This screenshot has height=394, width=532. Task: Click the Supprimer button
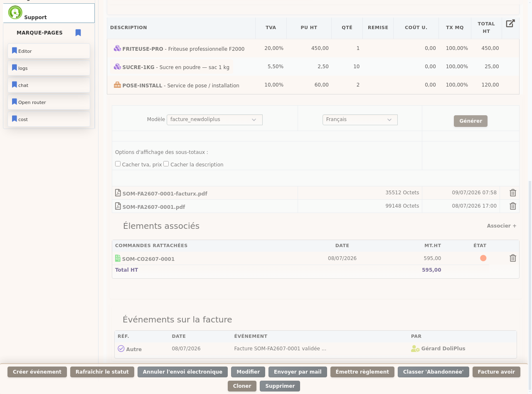tap(280, 386)
